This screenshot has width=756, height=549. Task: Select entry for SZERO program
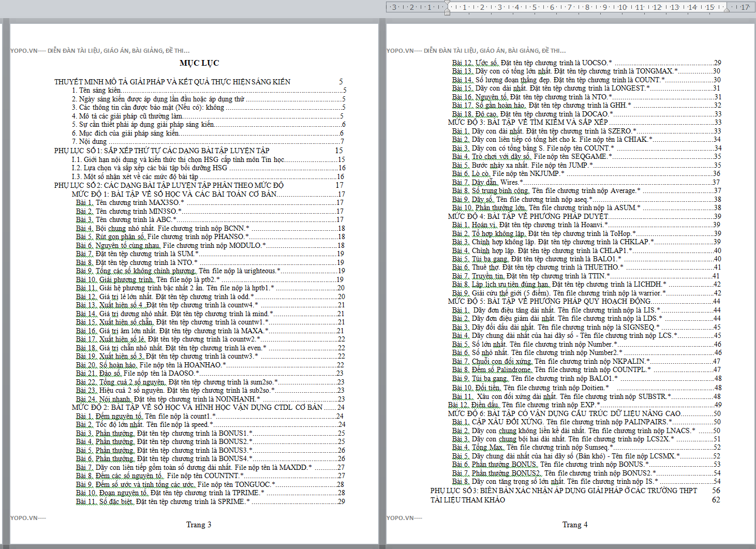[586, 131]
